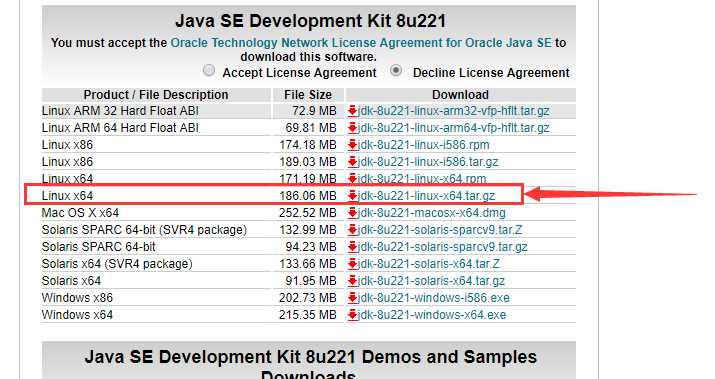The width and height of the screenshot is (715, 379).
Task: Click red download arrow icon for linux-arm64
Action: pyautogui.click(x=352, y=128)
